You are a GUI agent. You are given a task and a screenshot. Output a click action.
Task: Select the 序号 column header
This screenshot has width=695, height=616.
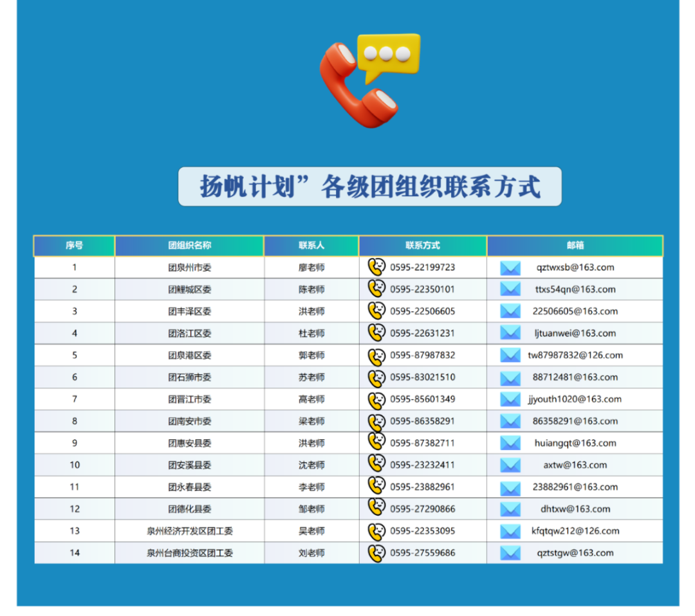click(75, 246)
